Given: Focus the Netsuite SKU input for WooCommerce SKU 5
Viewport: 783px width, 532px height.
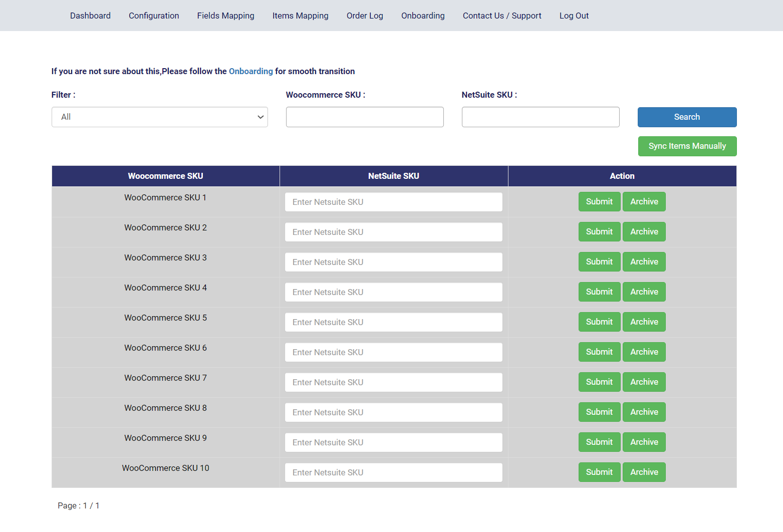Looking at the screenshot, I should pyautogui.click(x=394, y=322).
